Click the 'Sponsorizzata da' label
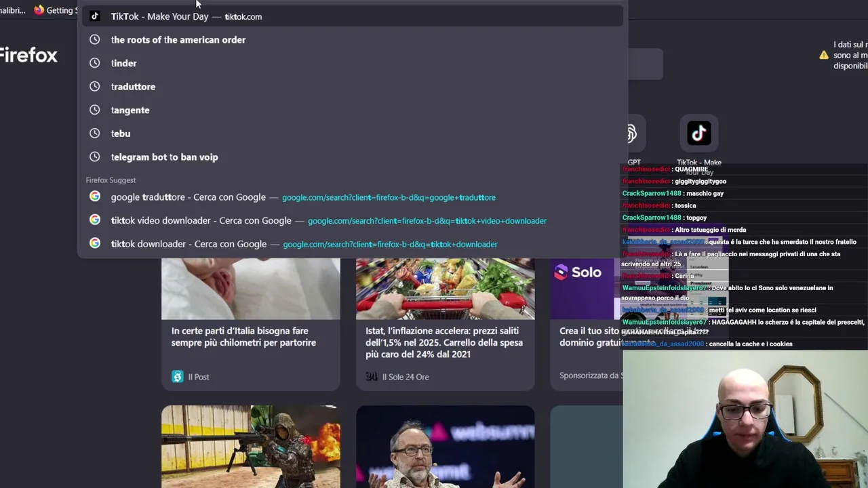The width and height of the screenshot is (868, 488). (589, 375)
